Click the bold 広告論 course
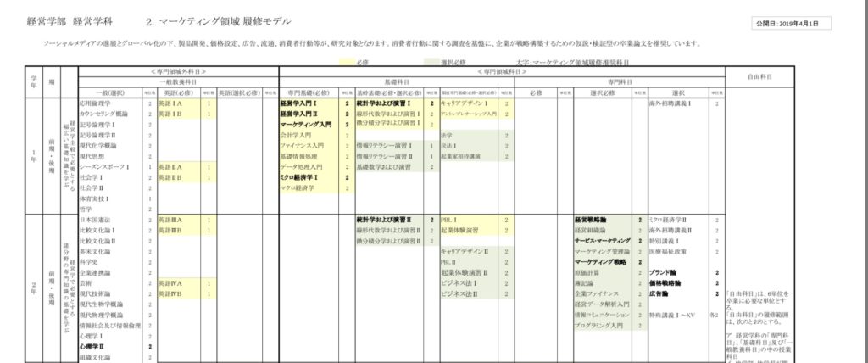 [659, 293]
